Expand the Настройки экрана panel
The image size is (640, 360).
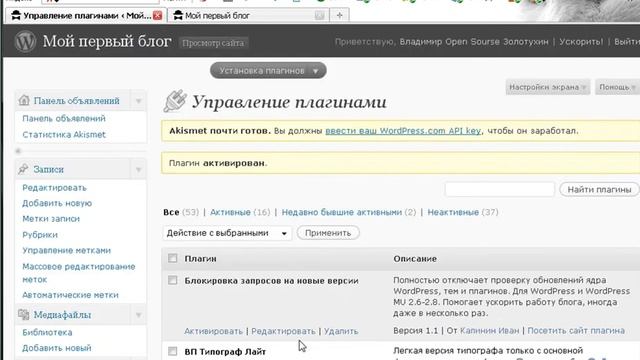pyautogui.click(x=547, y=87)
